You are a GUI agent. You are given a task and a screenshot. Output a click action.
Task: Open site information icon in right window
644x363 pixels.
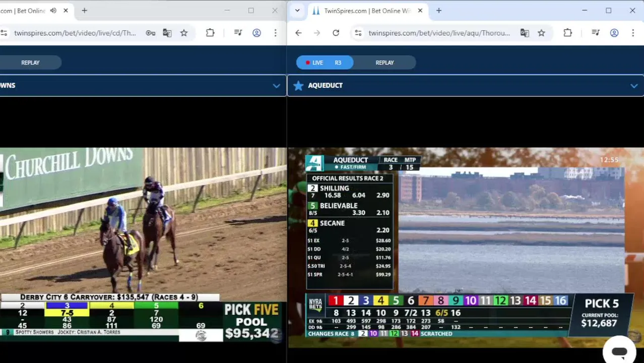[358, 33]
